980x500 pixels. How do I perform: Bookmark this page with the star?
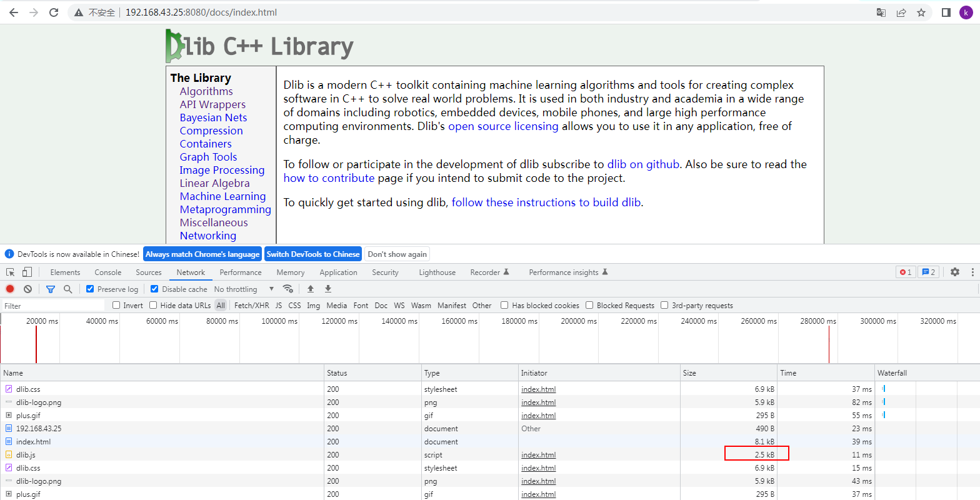pyautogui.click(x=921, y=12)
